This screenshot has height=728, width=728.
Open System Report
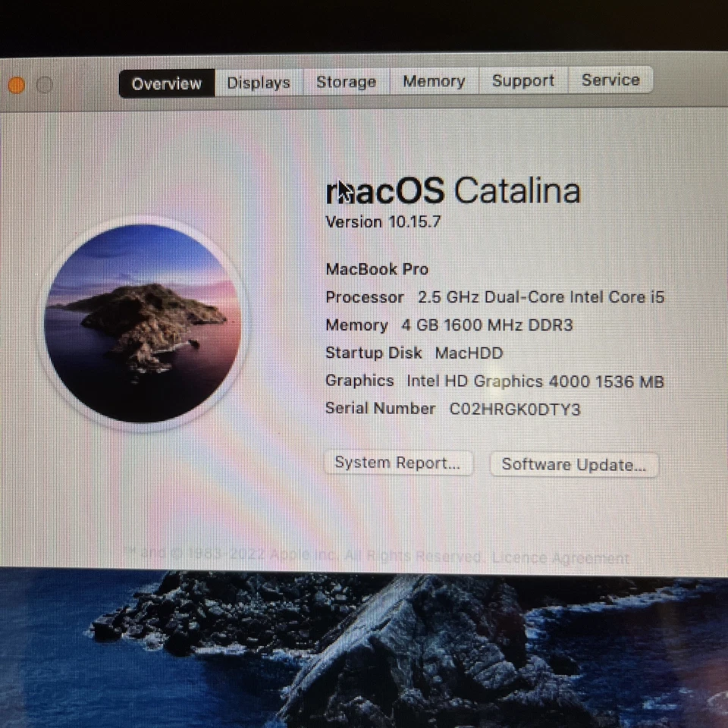click(x=397, y=463)
